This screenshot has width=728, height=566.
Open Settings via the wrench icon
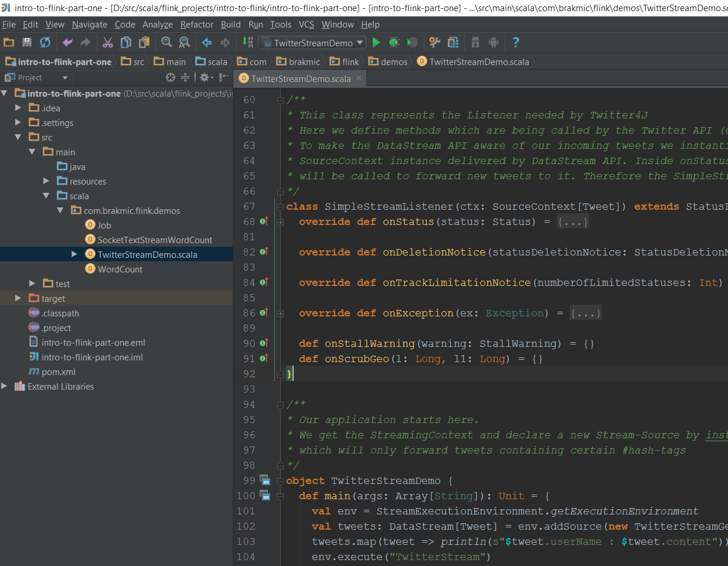tap(435, 42)
